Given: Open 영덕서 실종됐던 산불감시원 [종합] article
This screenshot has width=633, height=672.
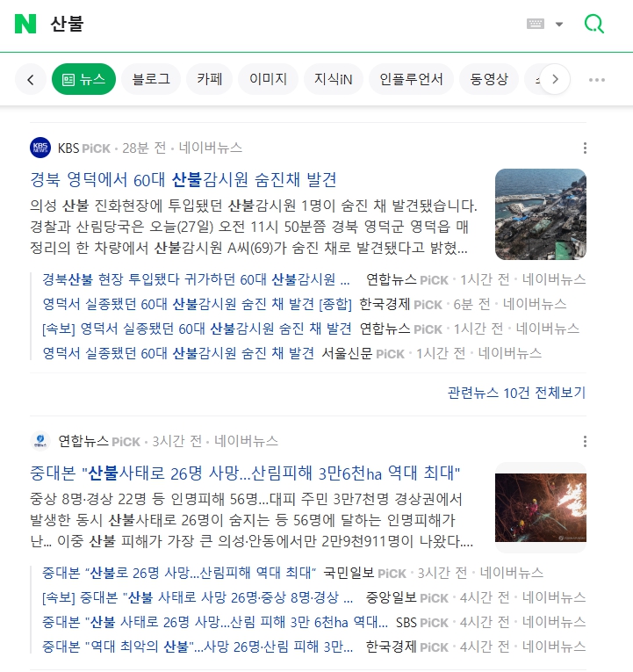Looking at the screenshot, I should 197,304.
